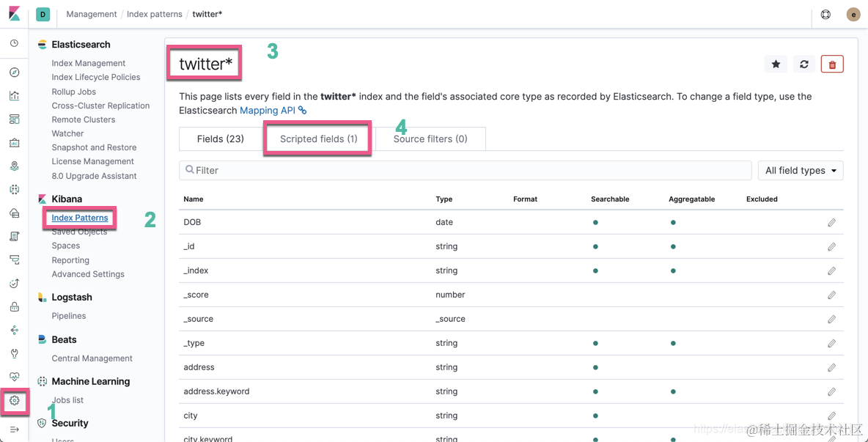Viewport: 868px width, 442px height.
Task: Open Advanced Settings
Action: [x=88, y=274]
